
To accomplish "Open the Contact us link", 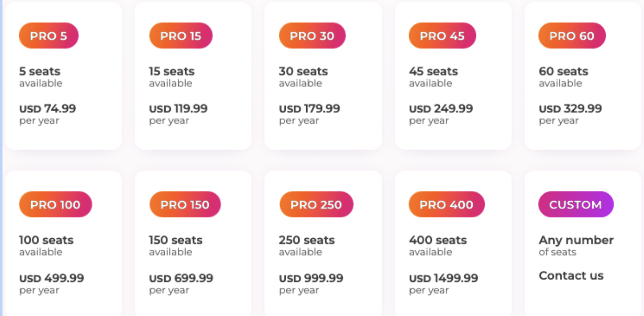I will (x=571, y=276).
